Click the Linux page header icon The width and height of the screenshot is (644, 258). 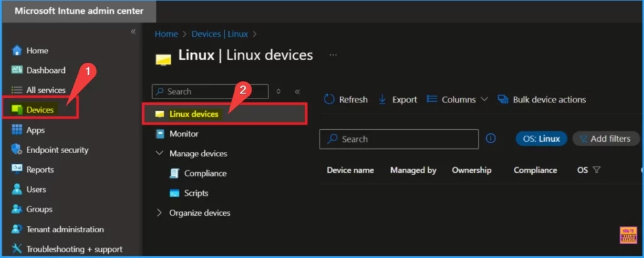(x=163, y=60)
